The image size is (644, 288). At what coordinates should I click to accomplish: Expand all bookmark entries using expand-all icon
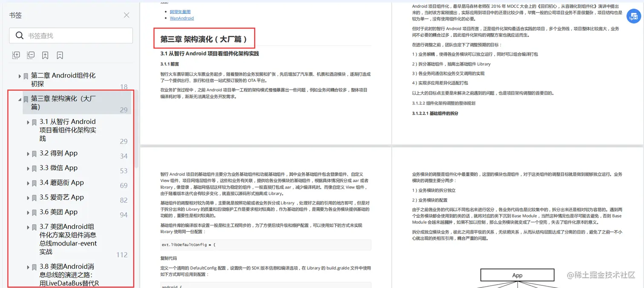pos(16,55)
